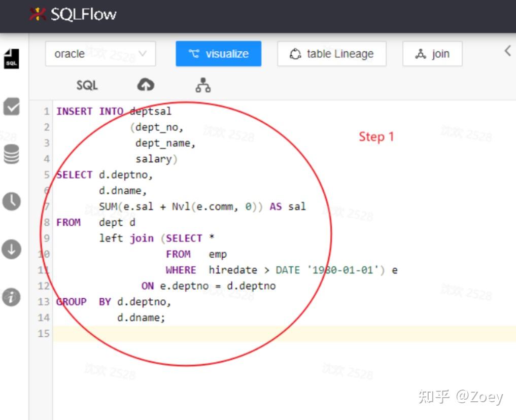Image resolution: width=516 pixels, height=420 pixels.
Task: Click the join button
Action: pyautogui.click(x=432, y=53)
